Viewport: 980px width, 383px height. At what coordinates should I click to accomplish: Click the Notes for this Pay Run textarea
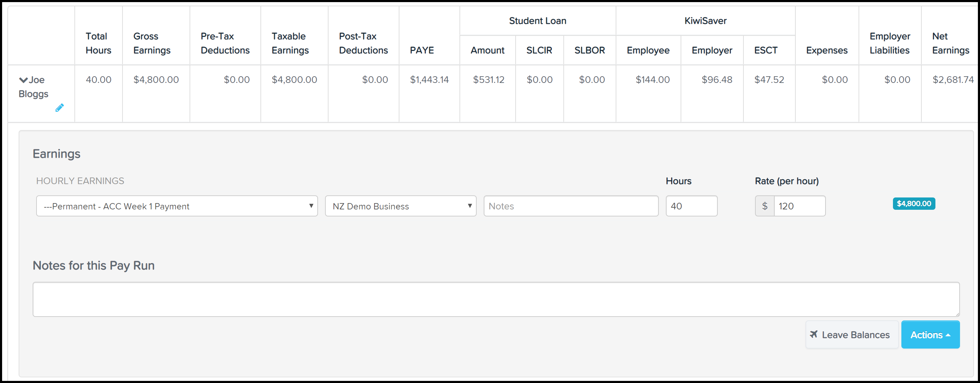(x=496, y=299)
